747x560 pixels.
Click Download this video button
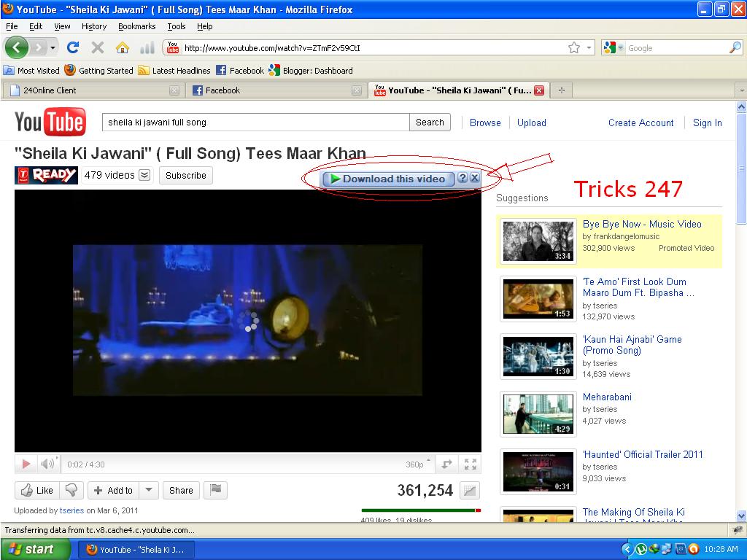click(x=389, y=179)
